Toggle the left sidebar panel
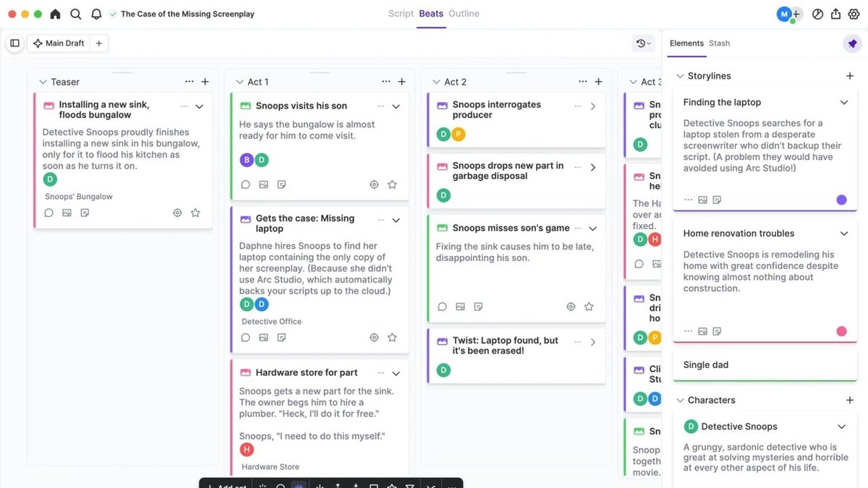 click(14, 43)
